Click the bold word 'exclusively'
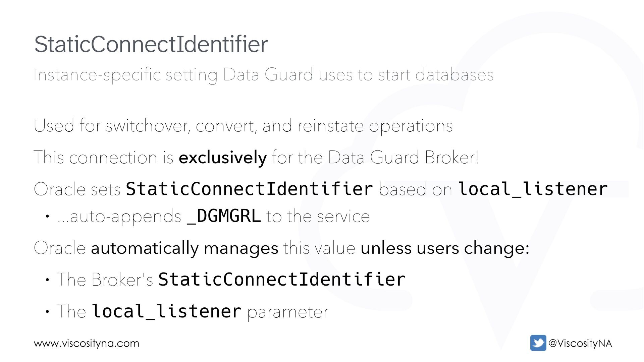Screen dimensions: 644x362 click(x=223, y=158)
